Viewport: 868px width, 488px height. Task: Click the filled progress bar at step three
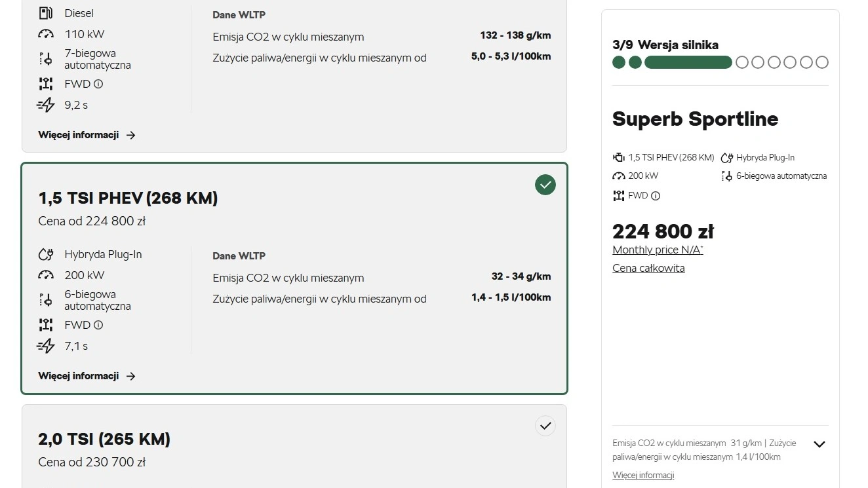tap(688, 62)
